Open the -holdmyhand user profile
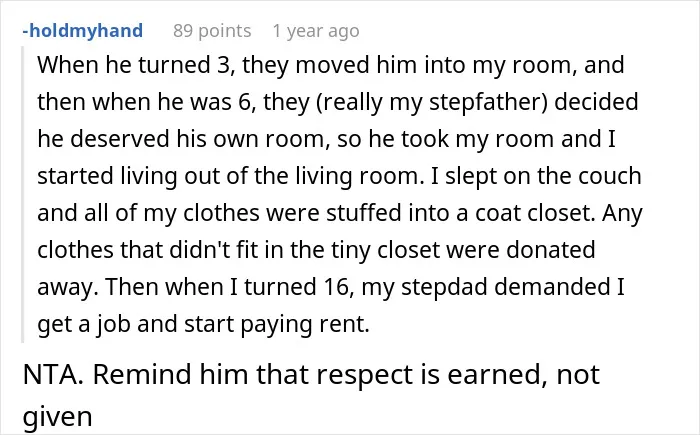The width and height of the screenshot is (700, 435). (x=83, y=31)
